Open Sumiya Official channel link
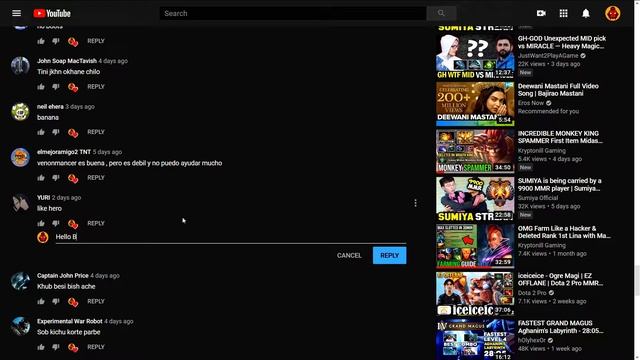 click(x=538, y=198)
